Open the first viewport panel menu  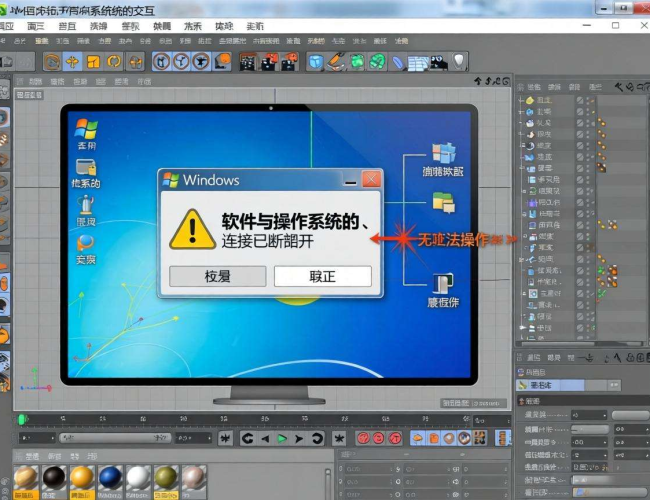pos(35,82)
